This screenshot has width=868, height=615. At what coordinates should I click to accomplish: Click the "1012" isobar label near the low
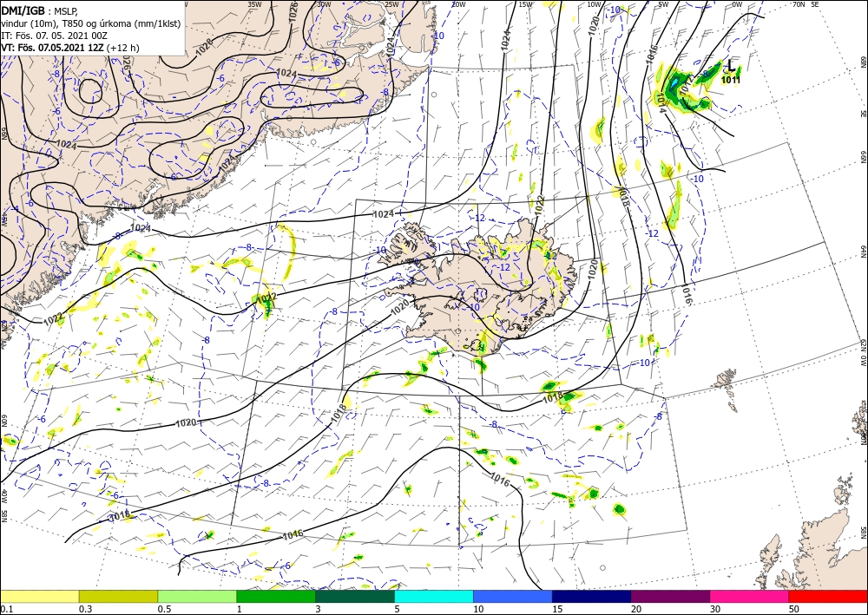(x=687, y=84)
